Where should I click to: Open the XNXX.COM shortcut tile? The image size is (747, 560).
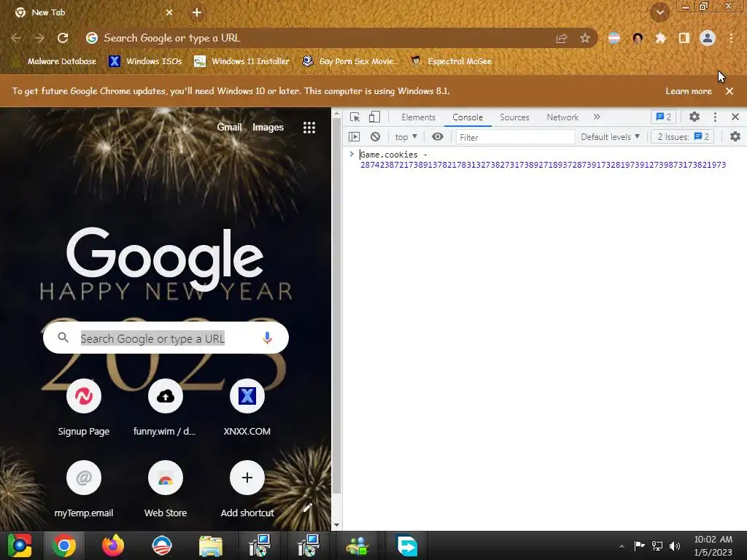pos(247,408)
